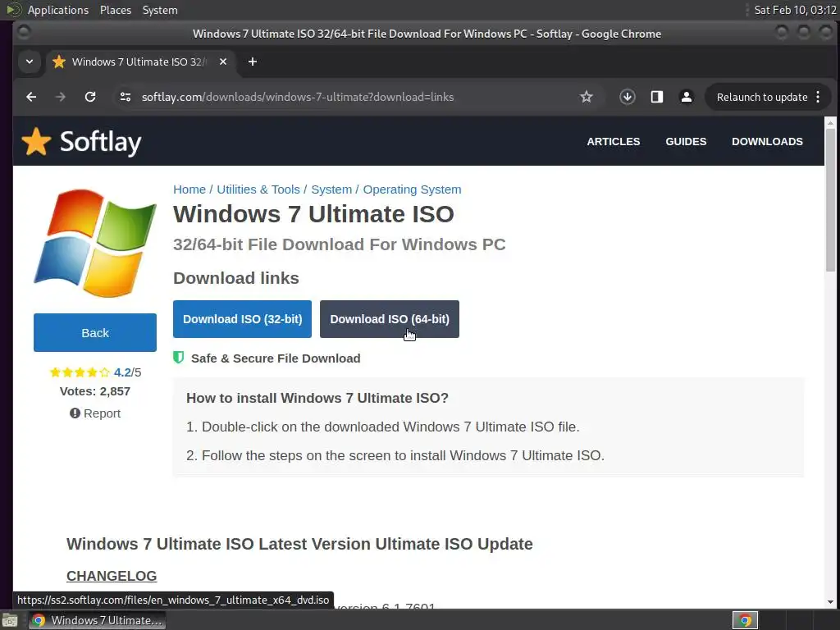Viewport: 840px width, 630px height.
Task: Click the Votes: 2,857 text
Action: coord(95,391)
